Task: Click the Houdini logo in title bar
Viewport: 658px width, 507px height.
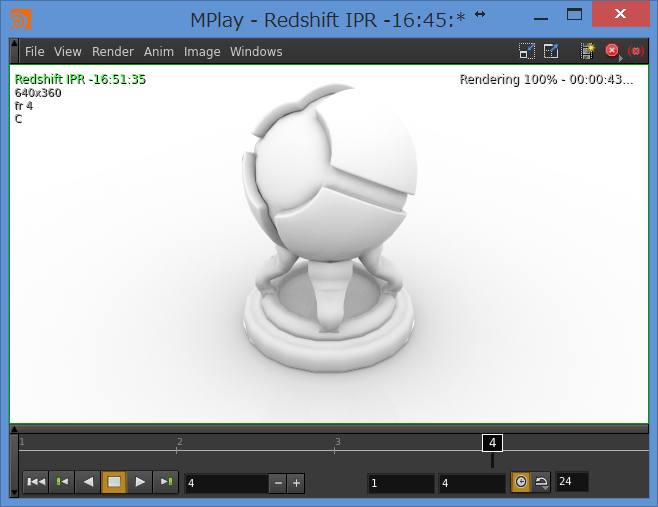Action: (x=21, y=19)
